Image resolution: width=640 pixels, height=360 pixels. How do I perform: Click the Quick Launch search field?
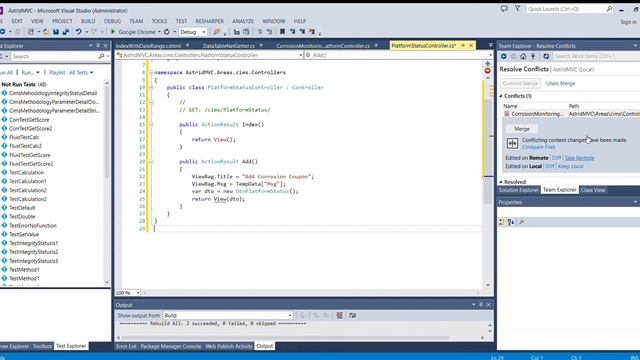(x=569, y=9)
